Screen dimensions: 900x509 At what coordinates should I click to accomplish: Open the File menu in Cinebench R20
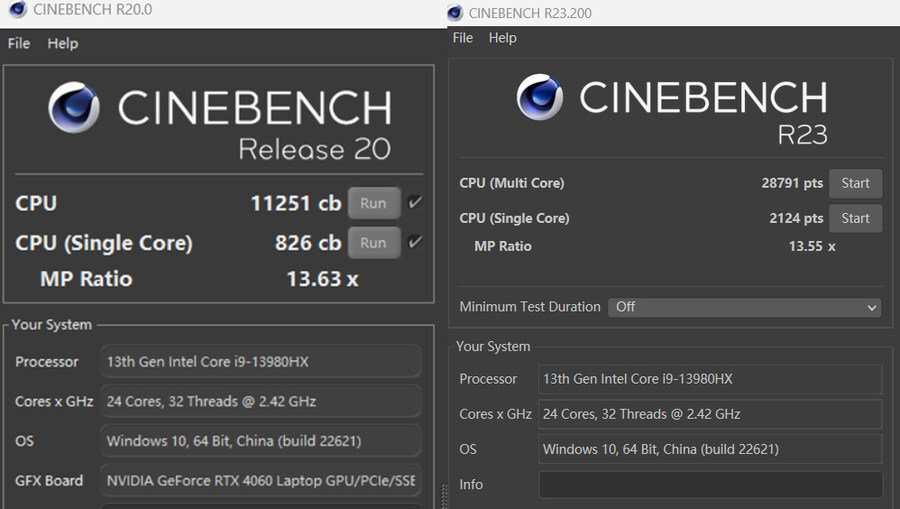click(19, 43)
